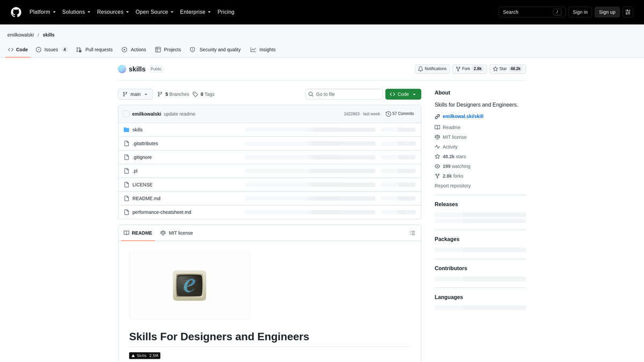Visit the emilkowal.ski/skill website link
Image resolution: width=644 pixels, height=362 pixels.
pyautogui.click(x=463, y=116)
